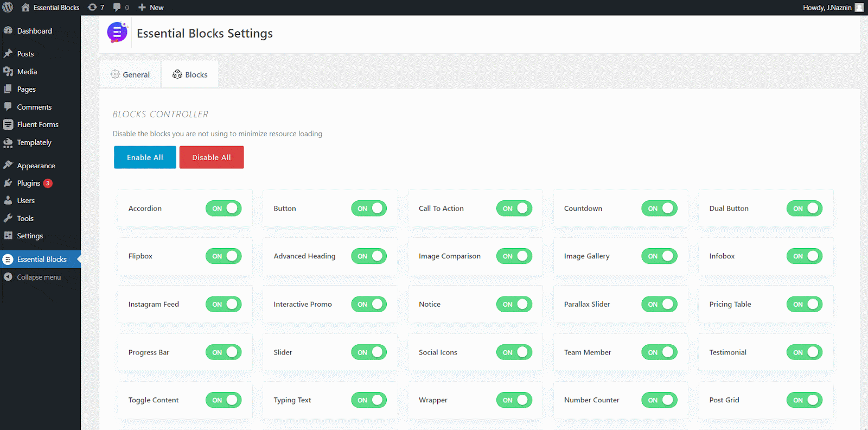Click the gear icon on General tab
Image resolution: width=868 pixels, height=430 pixels.
coord(115,74)
